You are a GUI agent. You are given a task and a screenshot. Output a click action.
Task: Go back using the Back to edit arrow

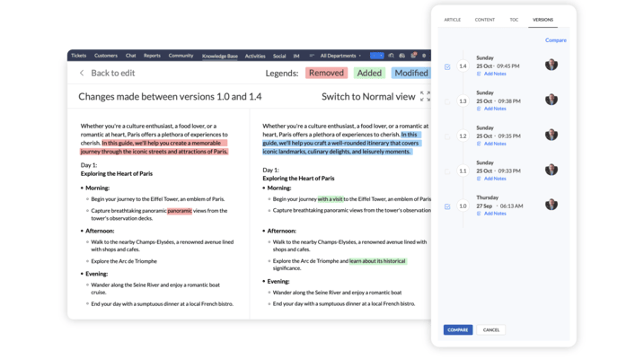tap(82, 73)
